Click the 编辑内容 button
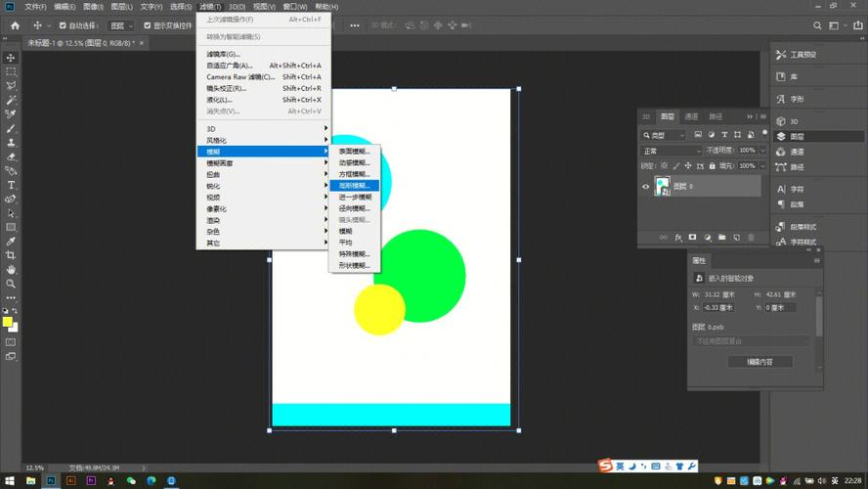This screenshot has height=489, width=868. point(759,362)
